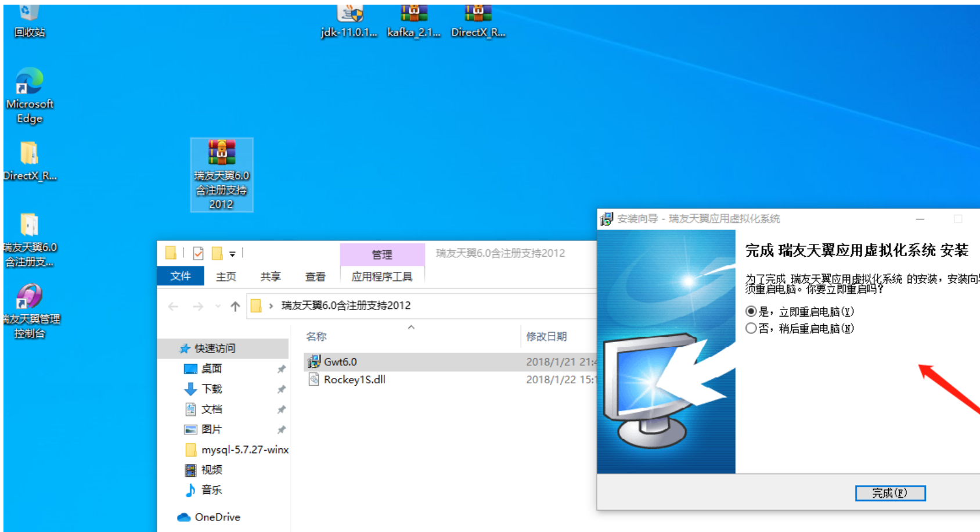Select OneDrive in navigation pane
Screen dimensions: 980x532
(209, 517)
